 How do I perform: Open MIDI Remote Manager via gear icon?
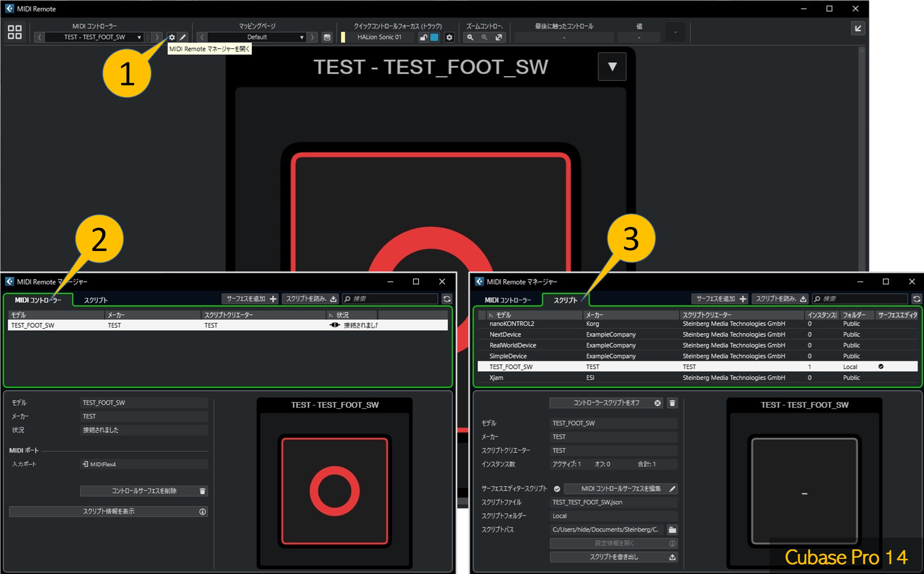(172, 37)
